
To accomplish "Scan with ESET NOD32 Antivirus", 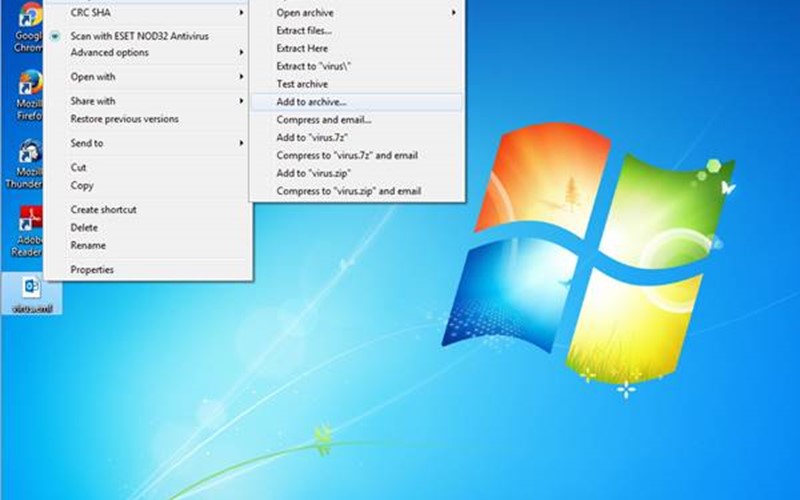I will tap(148, 36).
